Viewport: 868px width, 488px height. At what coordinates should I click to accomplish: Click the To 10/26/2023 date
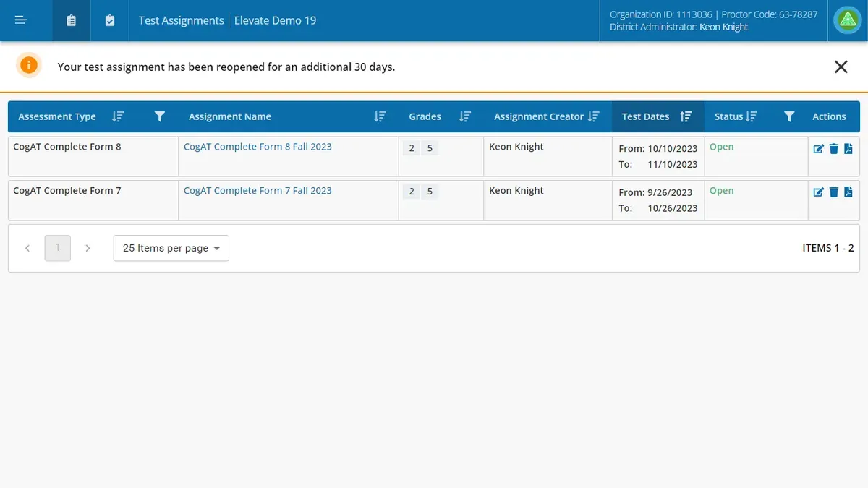658,208
